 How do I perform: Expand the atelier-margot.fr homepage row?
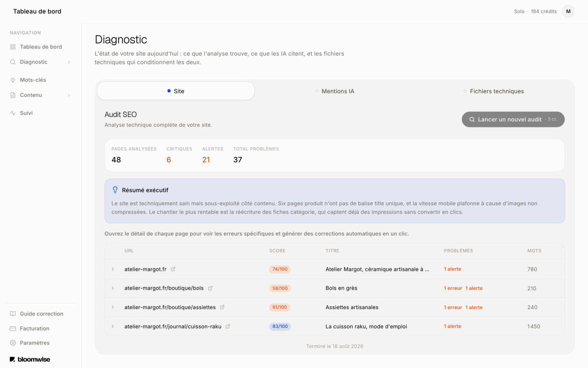pyautogui.click(x=113, y=269)
